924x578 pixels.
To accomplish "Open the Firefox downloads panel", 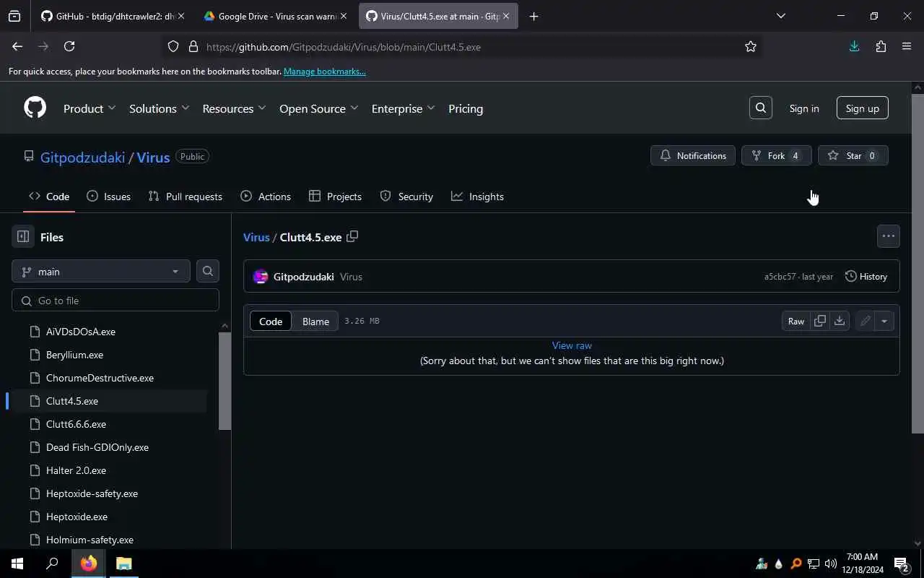I will [x=854, y=46].
